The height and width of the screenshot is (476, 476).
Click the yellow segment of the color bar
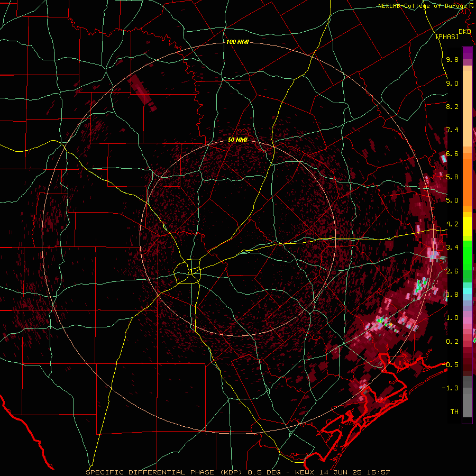tap(467, 226)
